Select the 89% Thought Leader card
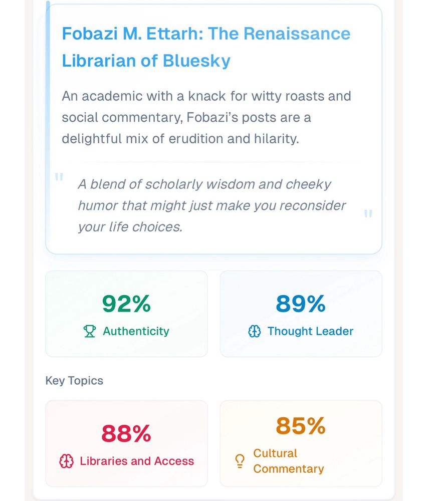Screen dimensions: 448x501 (x=300, y=313)
